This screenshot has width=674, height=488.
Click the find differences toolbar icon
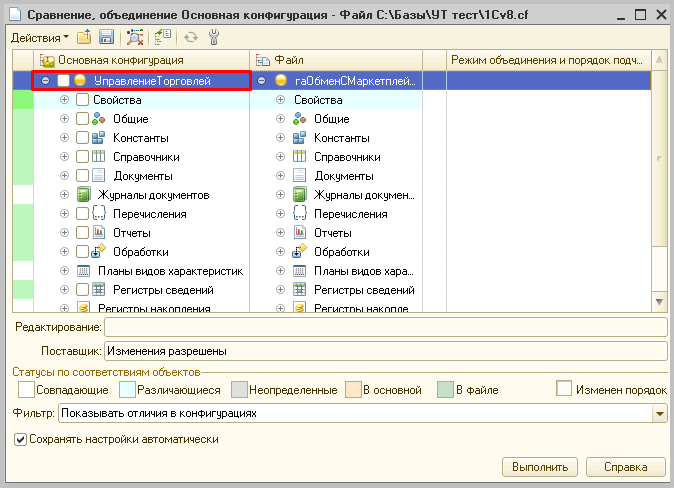(x=135, y=37)
